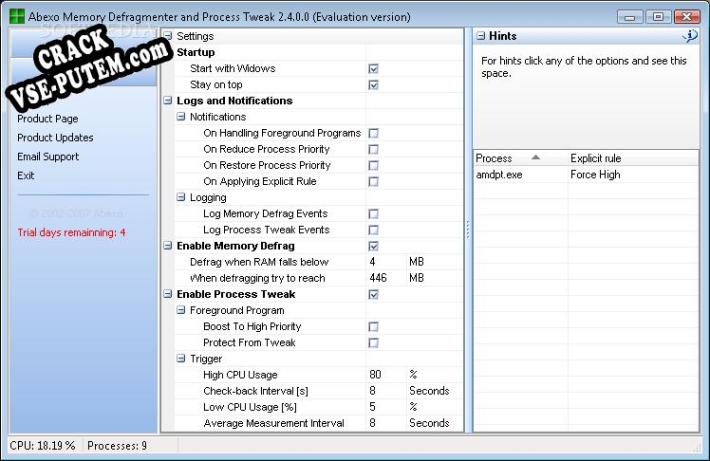Image resolution: width=710 pixels, height=461 pixels.
Task: Maximize the Abexo window
Action: [658, 17]
